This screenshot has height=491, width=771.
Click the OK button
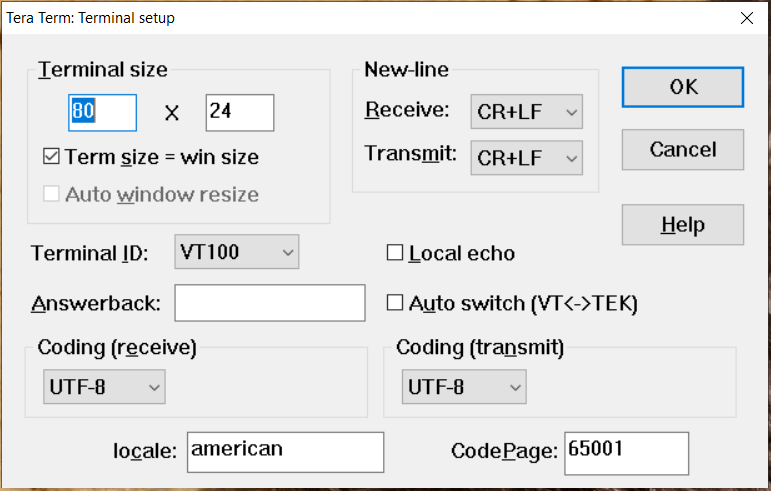point(682,87)
